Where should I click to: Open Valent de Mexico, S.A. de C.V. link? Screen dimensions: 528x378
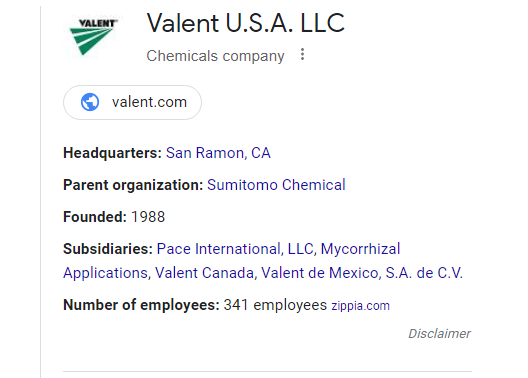click(x=362, y=273)
